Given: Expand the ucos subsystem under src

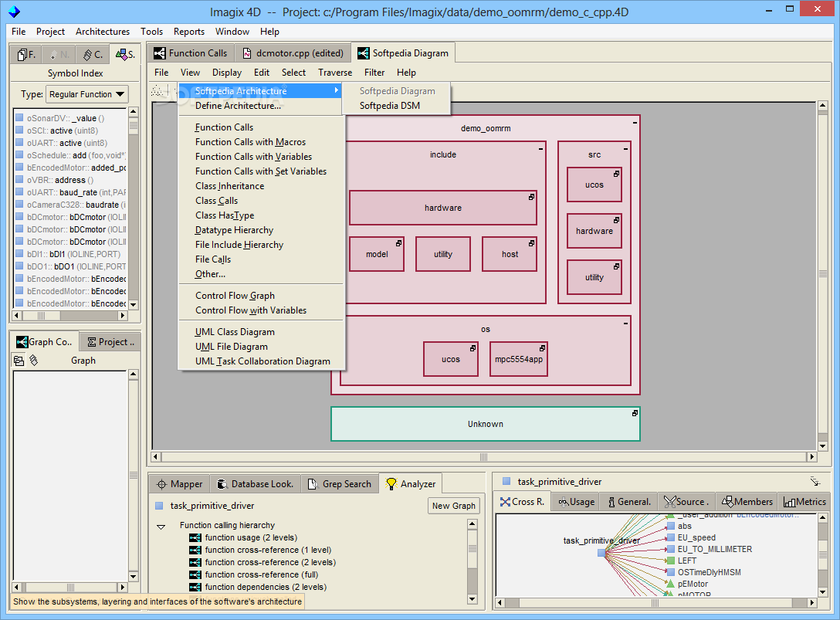Looking at the screenshot, I should [616, 174].
